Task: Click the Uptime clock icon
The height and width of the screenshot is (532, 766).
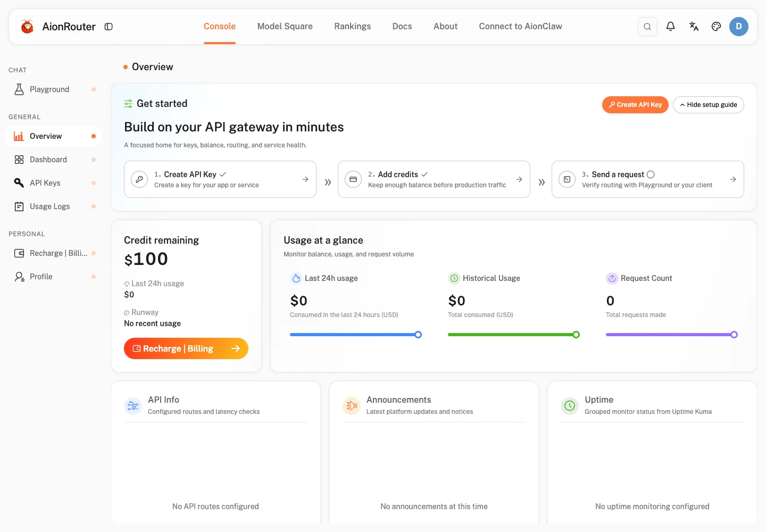Action: click(570, 406)
